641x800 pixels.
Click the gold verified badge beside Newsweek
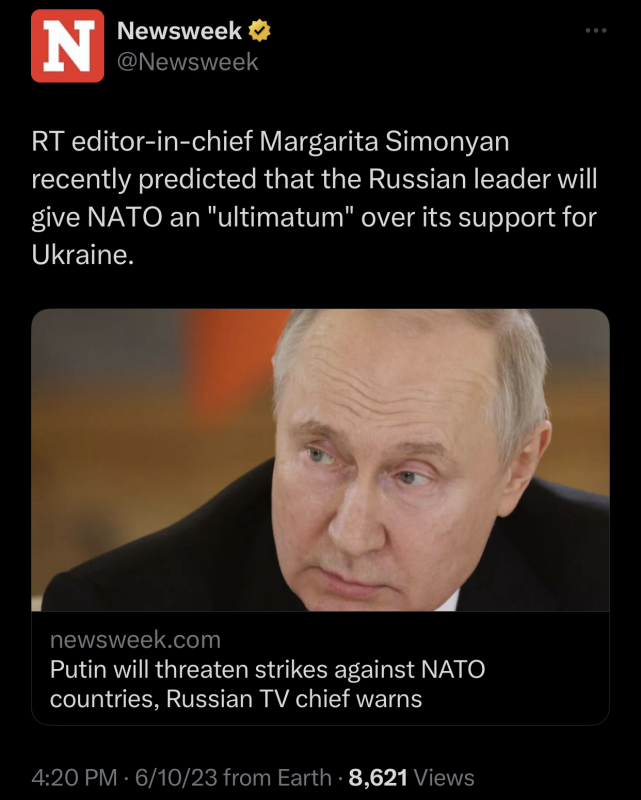261,31
